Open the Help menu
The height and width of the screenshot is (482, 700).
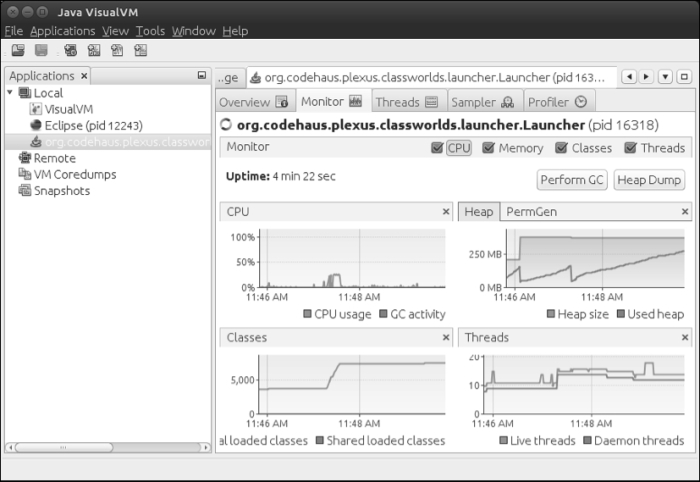pos(235,31)
